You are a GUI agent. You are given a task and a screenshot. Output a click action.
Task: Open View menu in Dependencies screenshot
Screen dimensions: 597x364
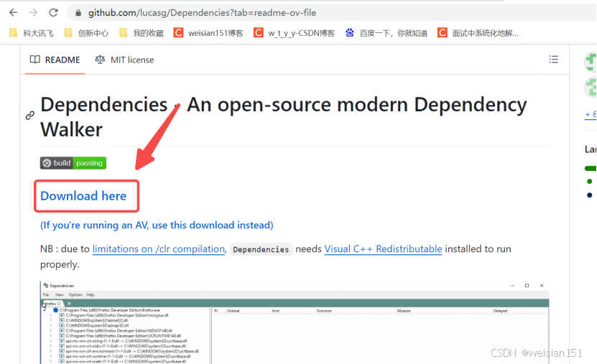point(60,295)
